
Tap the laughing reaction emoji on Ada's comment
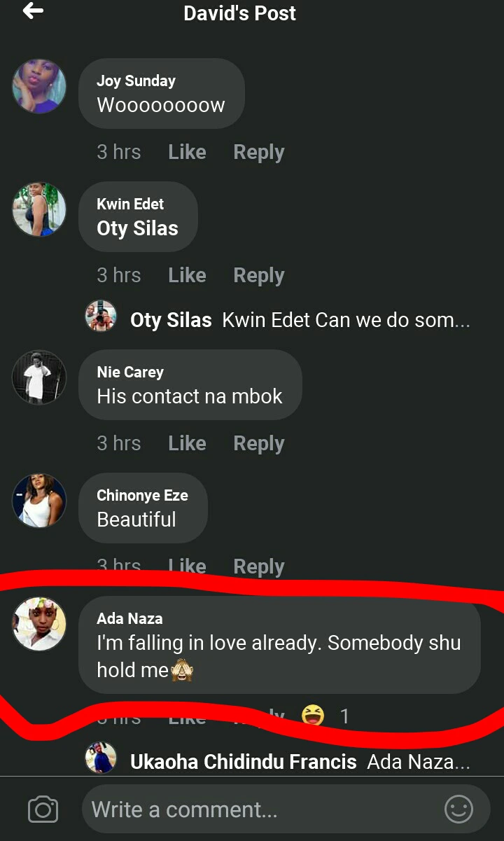tap(314, 716)
